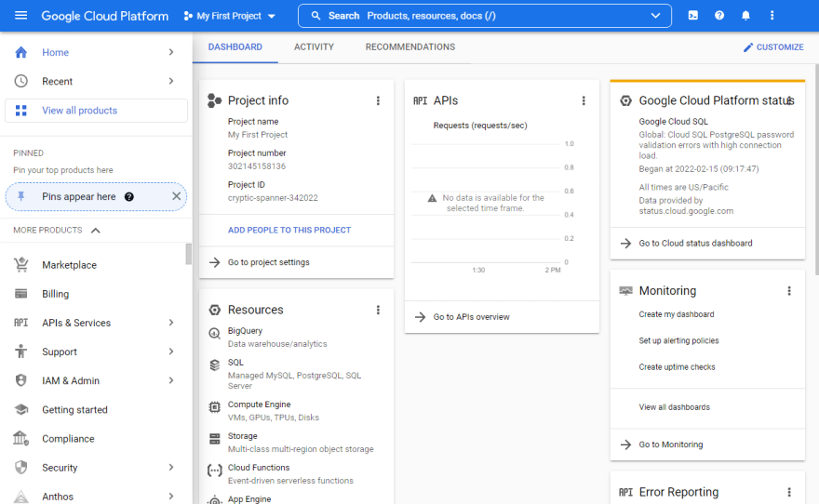Expand the Anthos submenu chevron
This screenshot has height=504, width=819.
pos(171,497)
